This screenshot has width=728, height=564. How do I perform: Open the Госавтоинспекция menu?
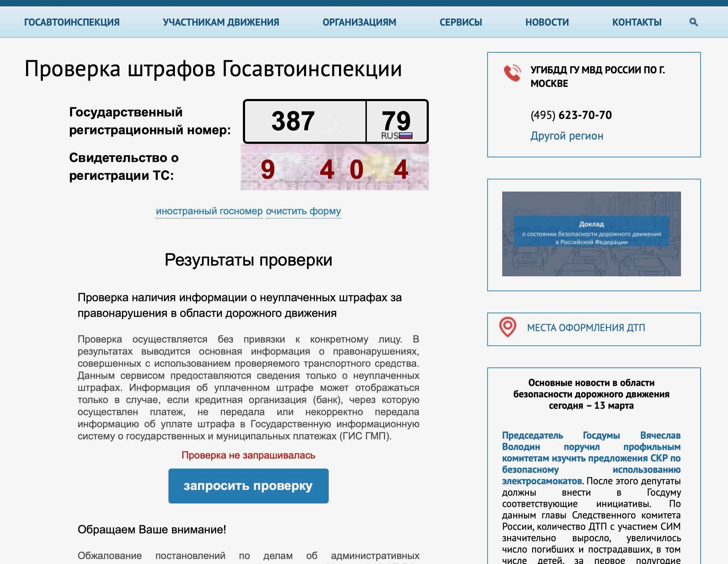pos(72,22)
